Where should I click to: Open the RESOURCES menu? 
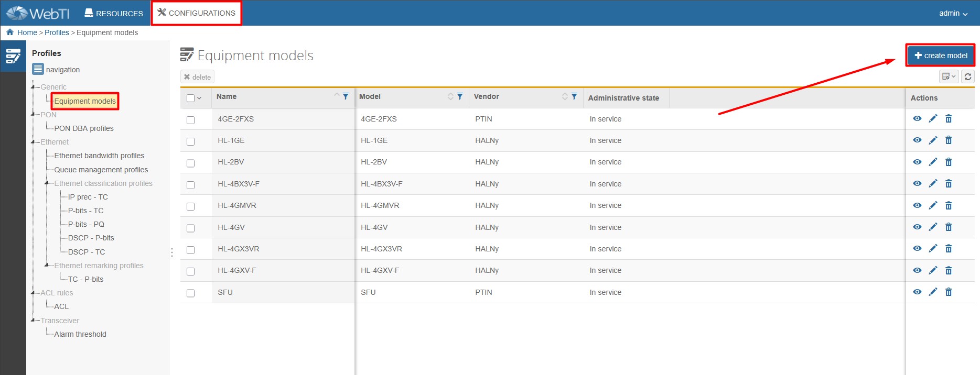point(114,13)
